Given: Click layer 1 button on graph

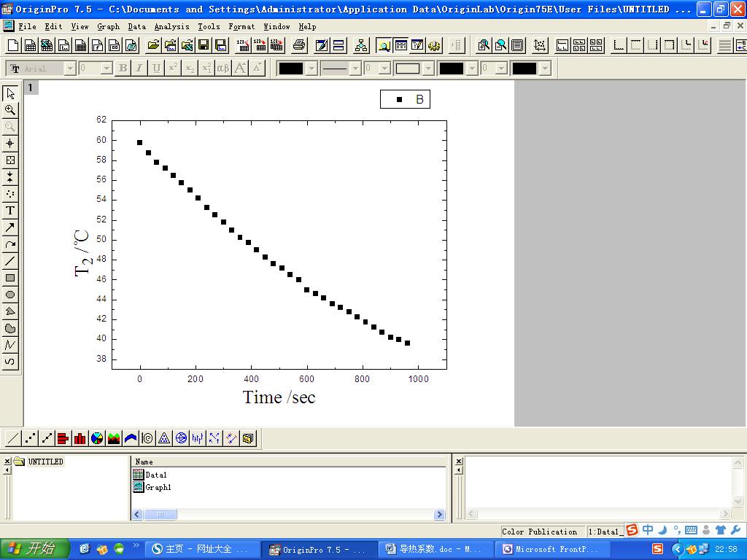Looking at the screenshot, I should click(31, 87).
